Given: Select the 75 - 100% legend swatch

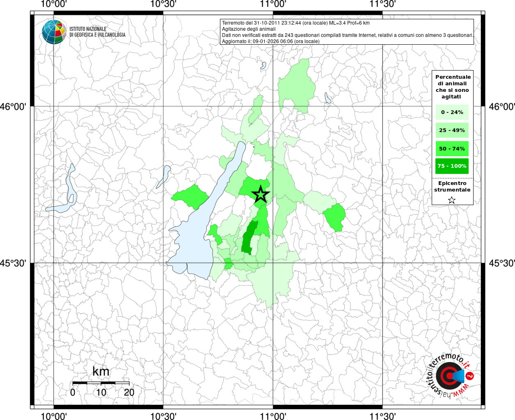Looking at the screenshot, I should (452, 166).
